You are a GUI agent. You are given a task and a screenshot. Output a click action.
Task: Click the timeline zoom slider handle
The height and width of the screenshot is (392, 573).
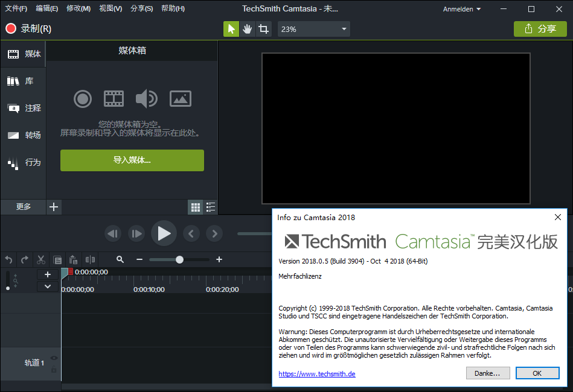point(179,259)
